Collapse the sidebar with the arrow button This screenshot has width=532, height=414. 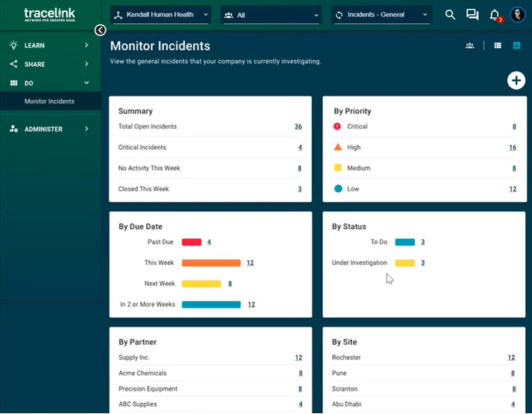click(x=100, y=30)
